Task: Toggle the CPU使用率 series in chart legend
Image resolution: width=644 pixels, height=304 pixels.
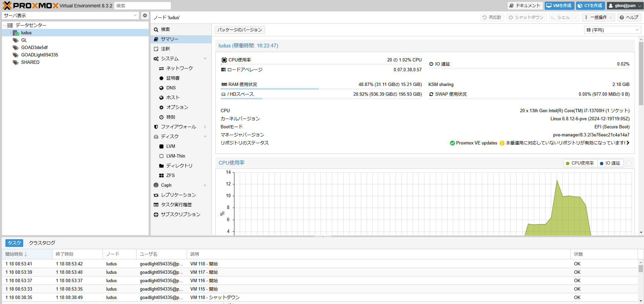Action: click(x=580, y=163)
